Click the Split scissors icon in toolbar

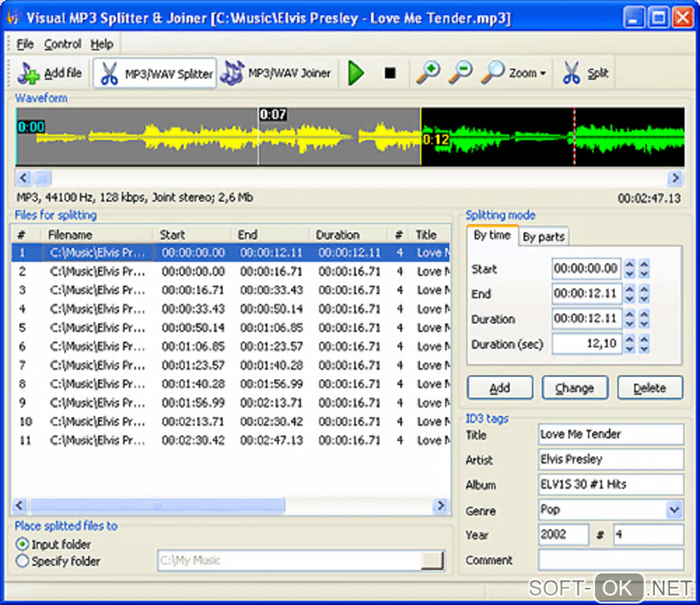571,73
